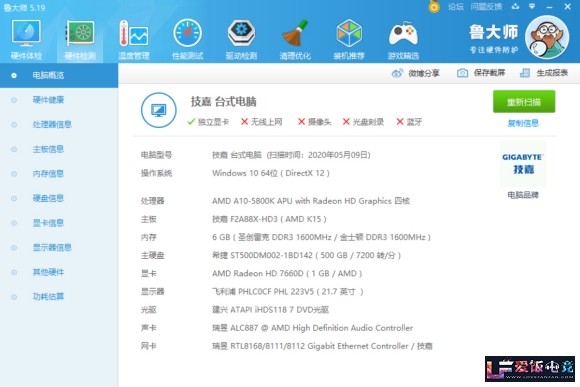The image size is (580, 387).
Task: Minimize the 鲁大师 window
Action: pos(549,7)
